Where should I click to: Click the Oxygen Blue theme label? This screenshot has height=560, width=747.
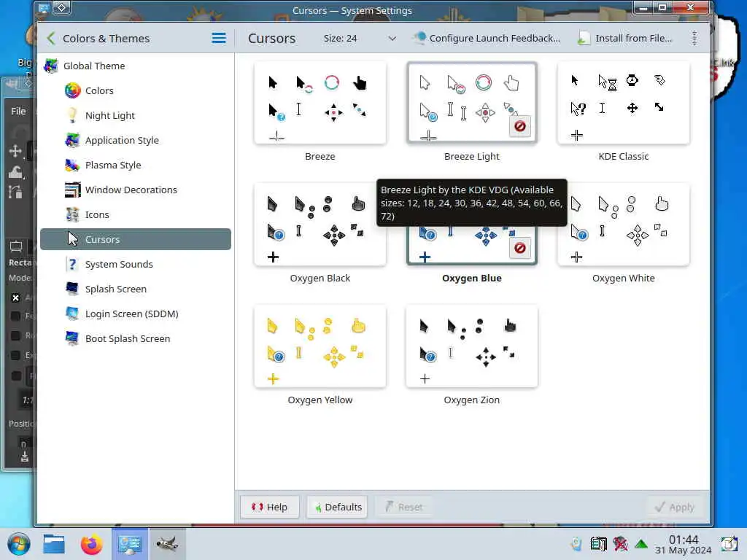click(472, 278)
